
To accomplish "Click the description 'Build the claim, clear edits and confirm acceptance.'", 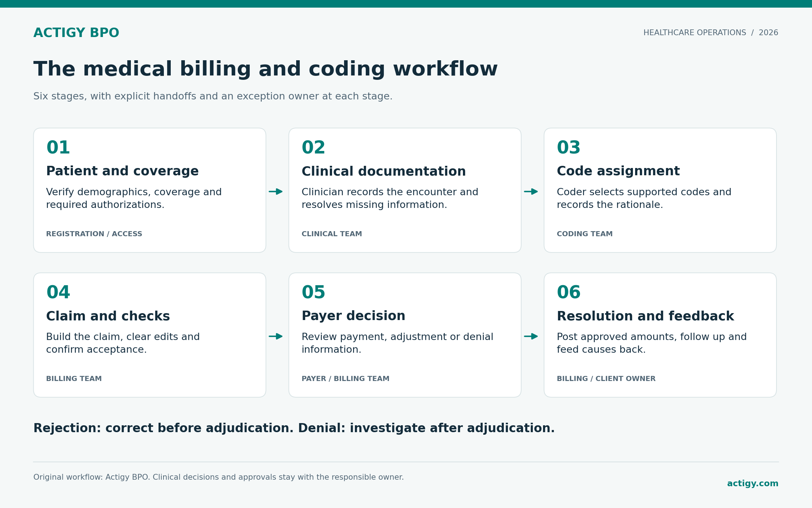I will click(123, 343).
